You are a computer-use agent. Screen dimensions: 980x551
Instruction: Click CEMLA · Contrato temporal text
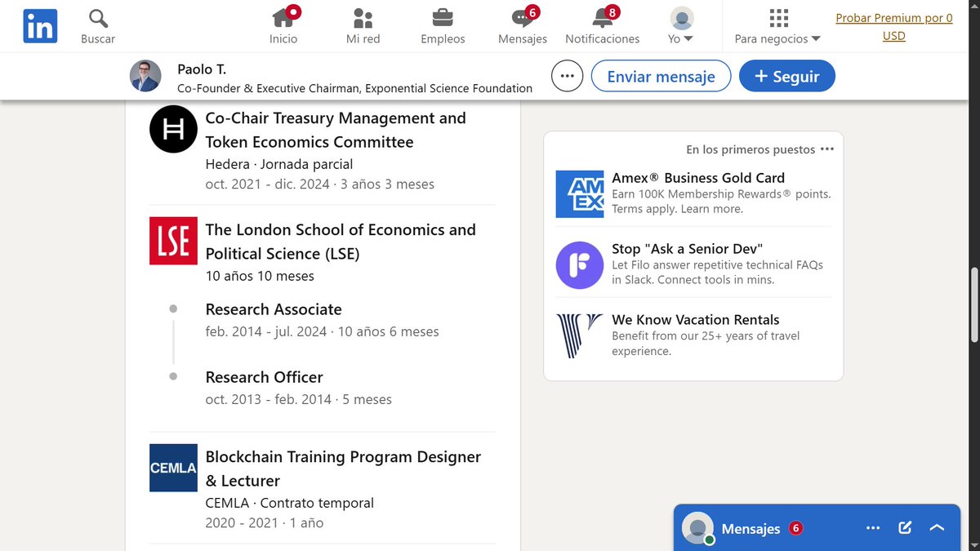(290, 503)
